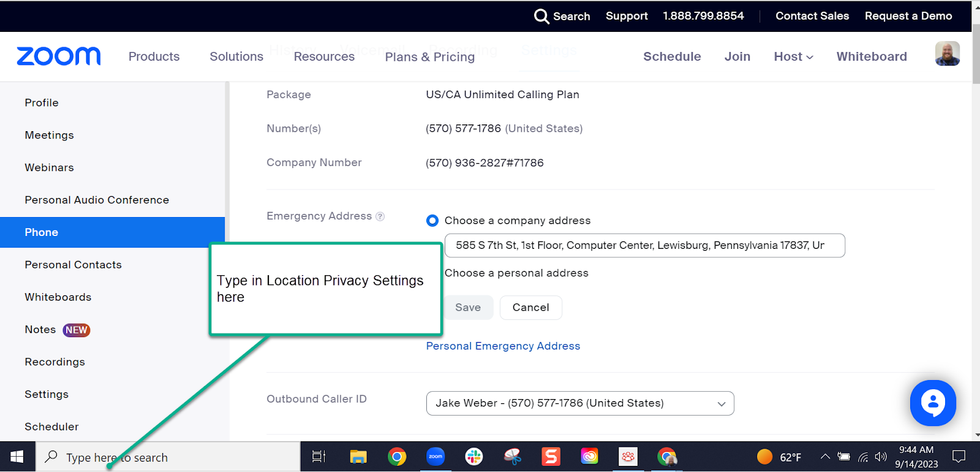Open the Zoom app in taskbar
The width and height of the screenshot is (980, 472).
coord(435,457)
